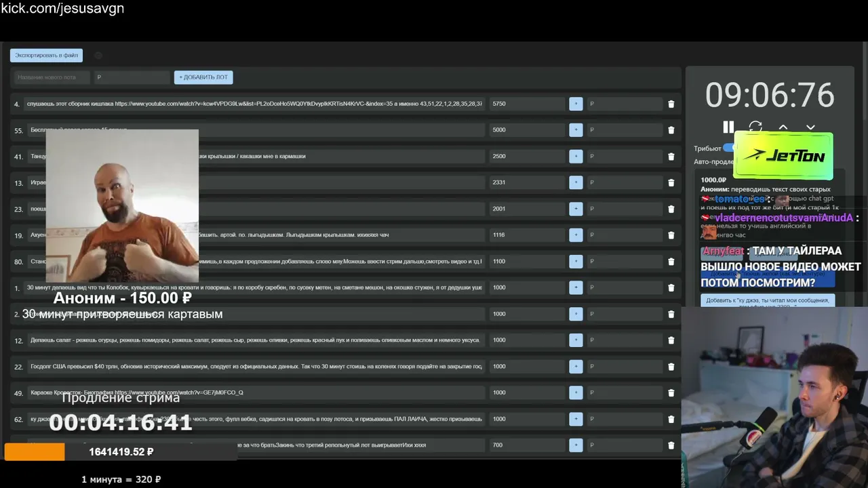Click the plus icon on lot 22
This screenshot has height=488, width=868.
pyautogui.click(x=576, y=367)
